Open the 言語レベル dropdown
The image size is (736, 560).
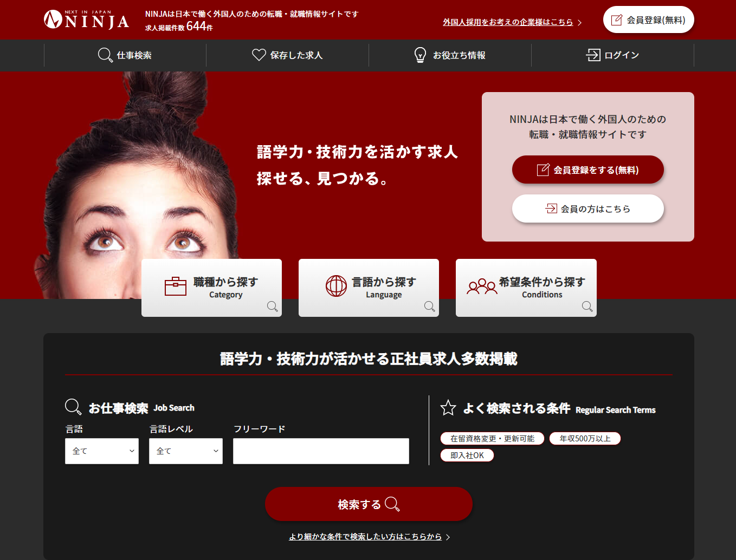186,451
